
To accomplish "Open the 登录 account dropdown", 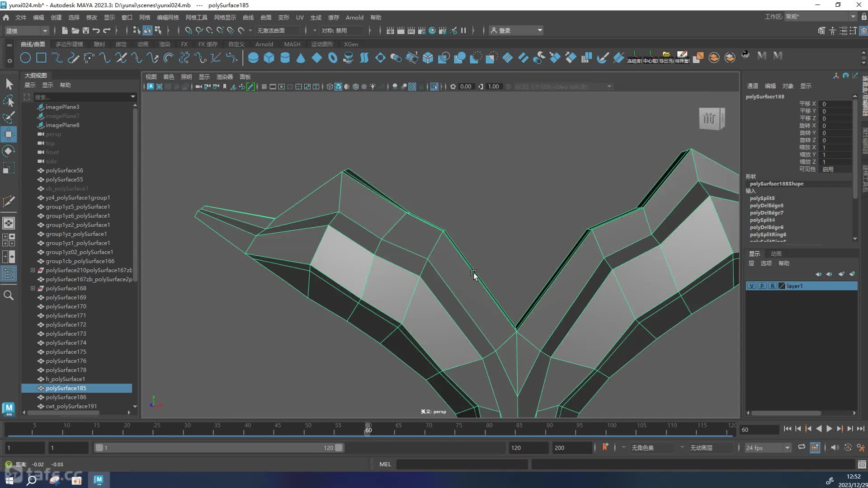I will click(x=516, y=30).
